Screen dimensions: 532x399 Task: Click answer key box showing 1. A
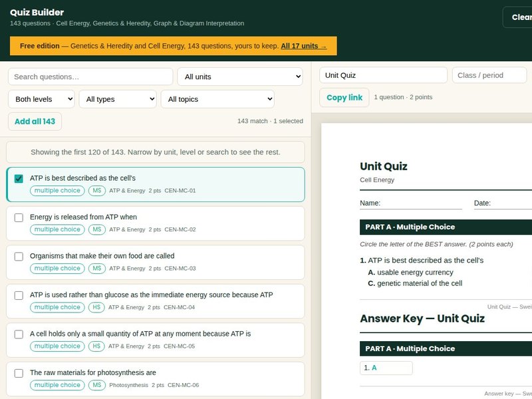click(x=386, y=368)
